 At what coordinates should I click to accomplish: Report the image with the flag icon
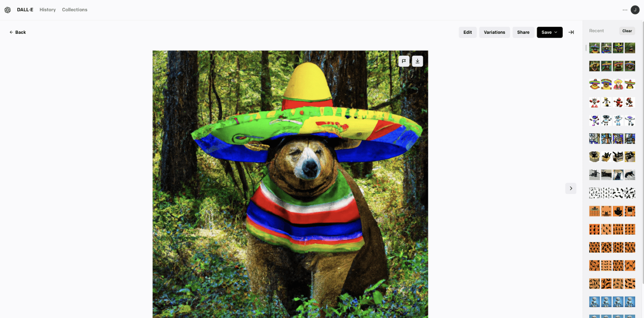point(404,61)
